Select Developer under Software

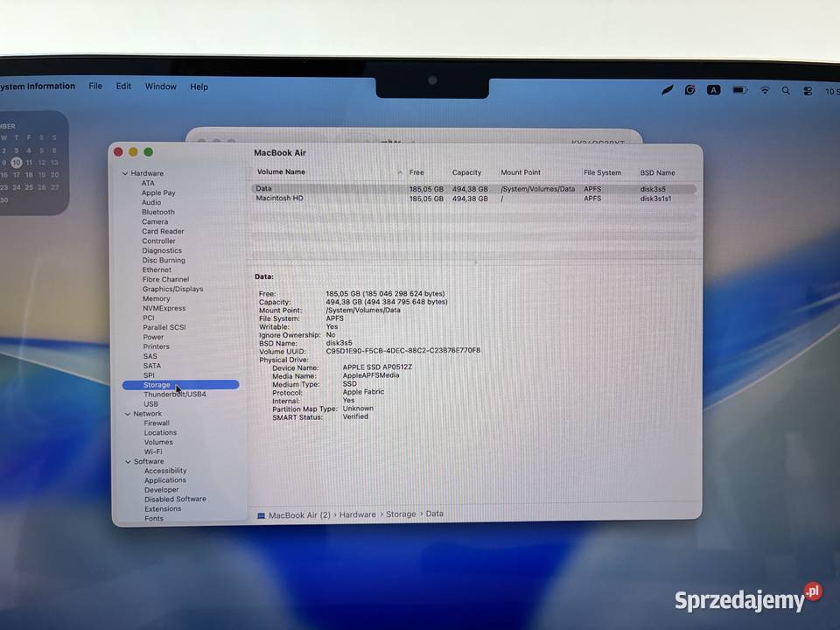161,490
